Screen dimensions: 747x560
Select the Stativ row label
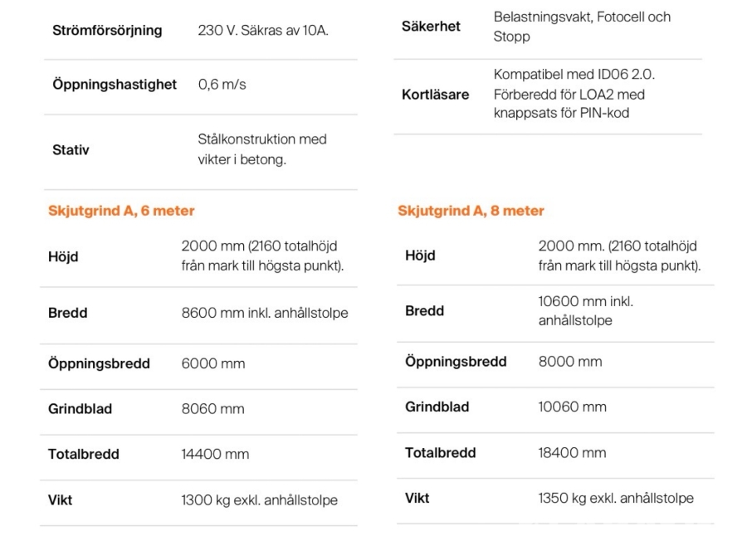[71, 150]
